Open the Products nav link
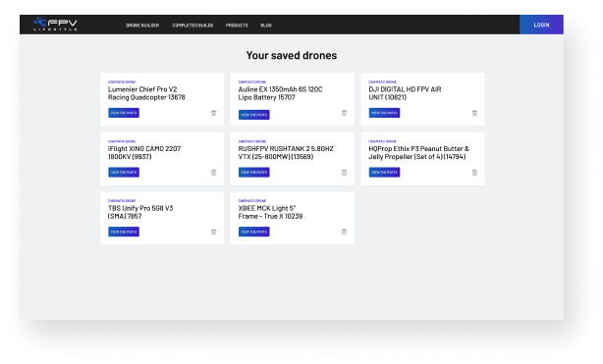The height and width of the screenshot is (364, 603). point(237,26)
